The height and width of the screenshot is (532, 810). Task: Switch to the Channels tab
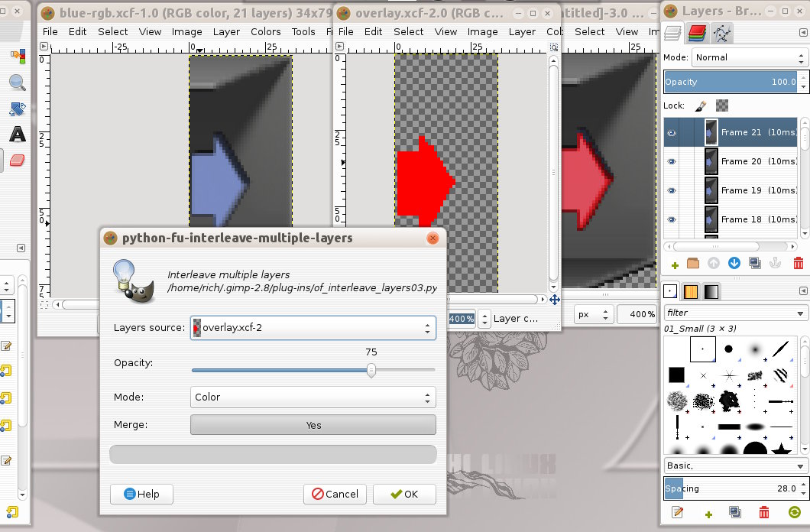pyautogui.click(x=695, y=32)
